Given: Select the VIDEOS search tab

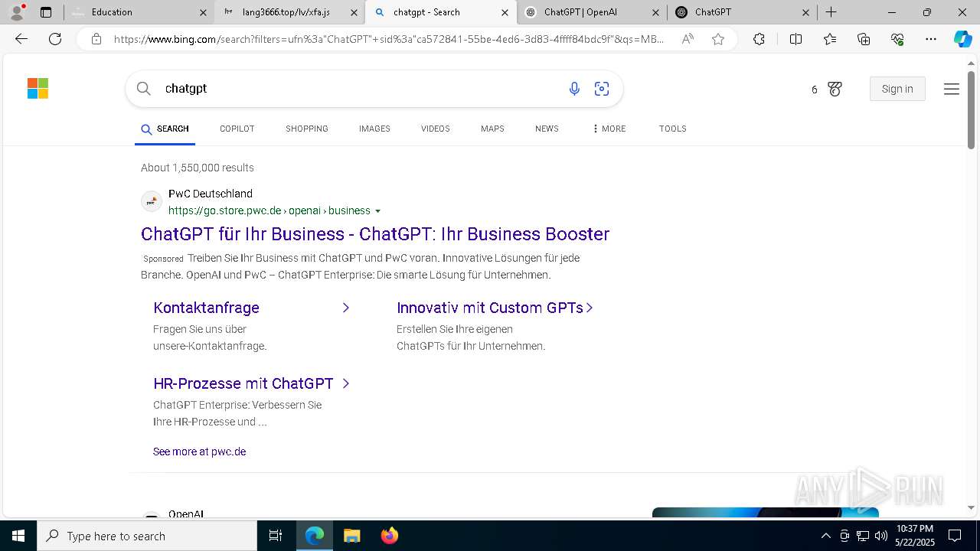Looking at the screenshot, I should click(x=435, y=129).
